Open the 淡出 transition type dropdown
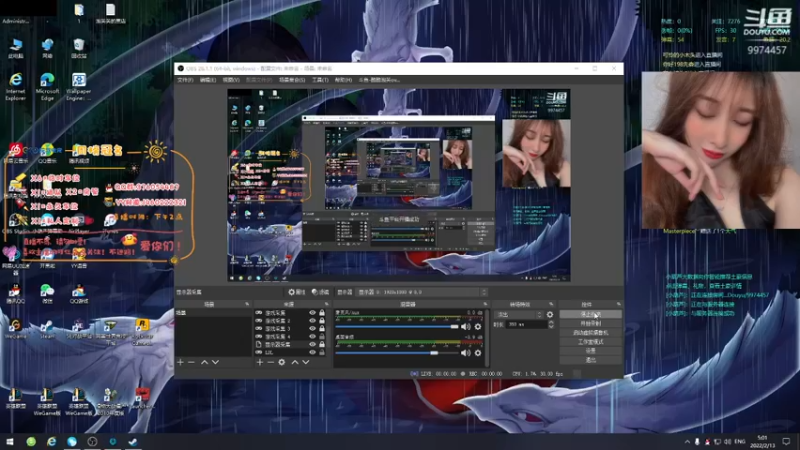The width and height of the screenshot is (800, 450). point(518,315)
